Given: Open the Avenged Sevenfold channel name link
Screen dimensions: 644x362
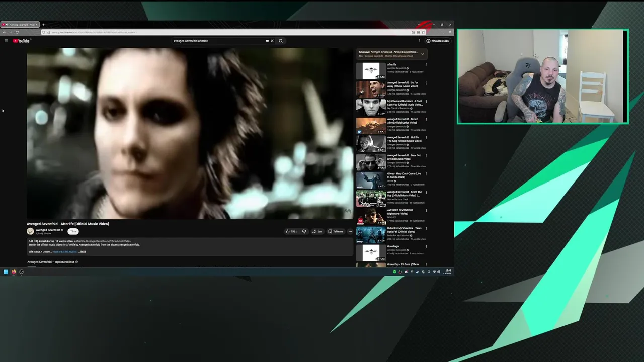Looking at the screenshot, I should 48,230.
